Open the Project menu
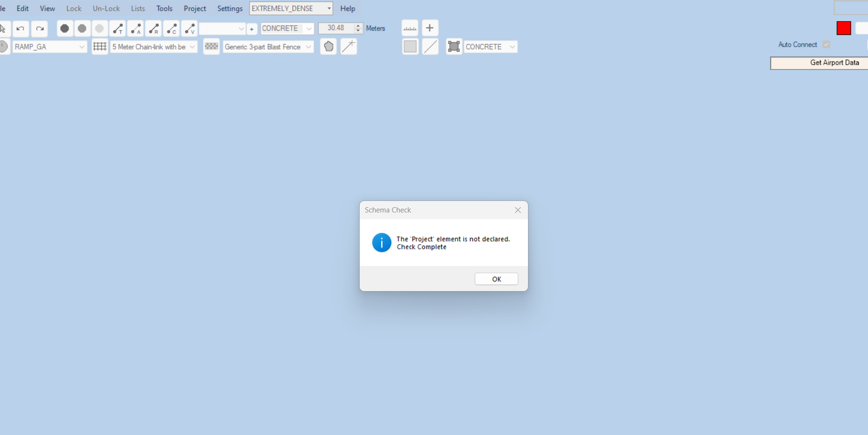This screenshot has height=435, width=868. tap(195, 9)
